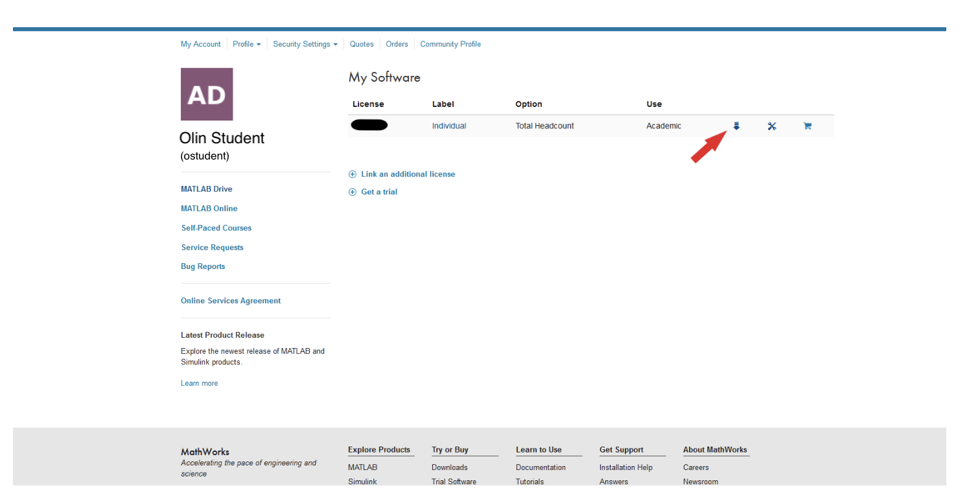Open MATLAB Drive in sidebar
The image size is (980, 503).
point(207,189)
